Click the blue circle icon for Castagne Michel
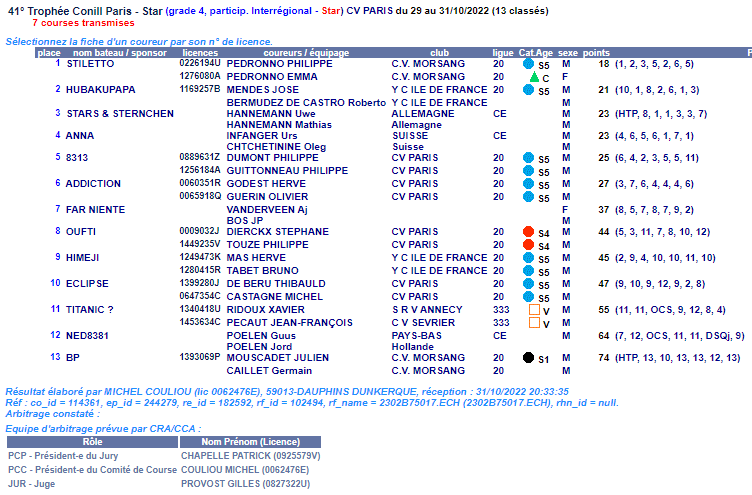Viewport: 752px width, 495px height. click(528, 297)
